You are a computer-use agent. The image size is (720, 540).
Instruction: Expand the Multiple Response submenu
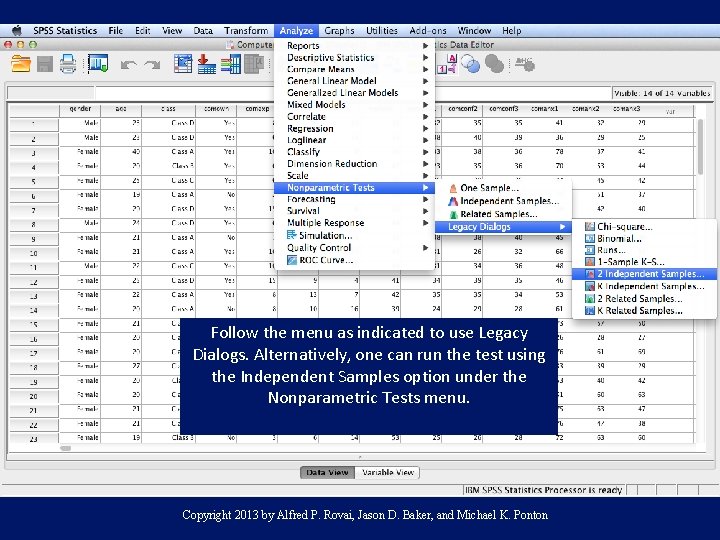pos(354,223)
